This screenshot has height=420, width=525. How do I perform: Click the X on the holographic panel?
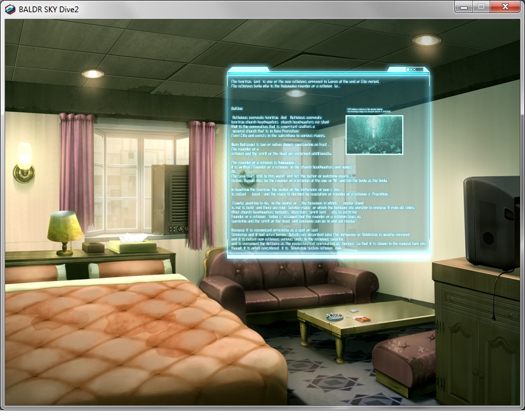(414, 69)
